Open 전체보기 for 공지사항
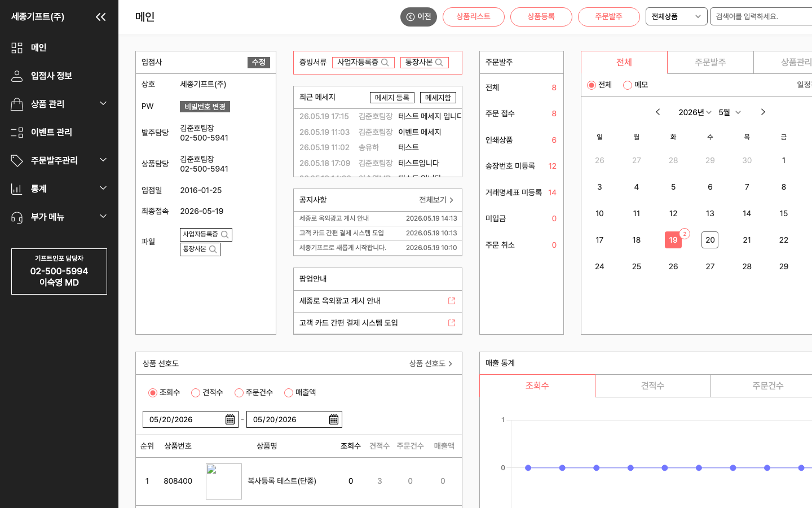Image resolution: width=812 pixels, height=508 pixels. [436, 200]
